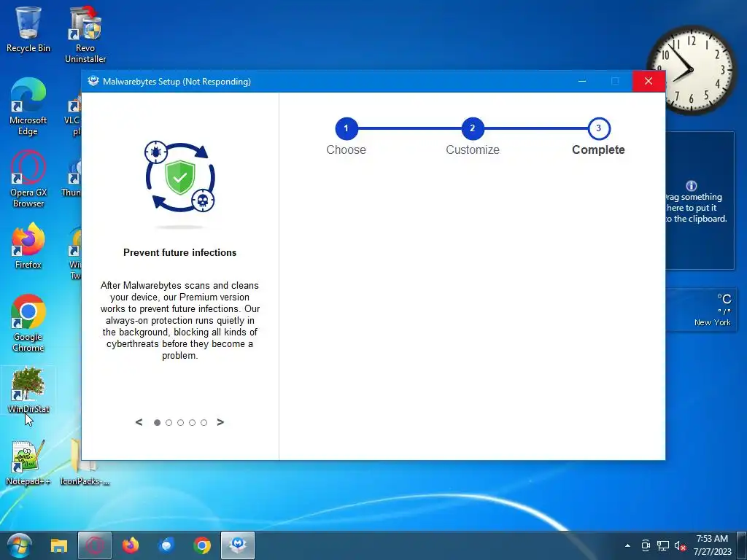
Task: Click the analog clock desktop gadget
Action: [691, 69]
